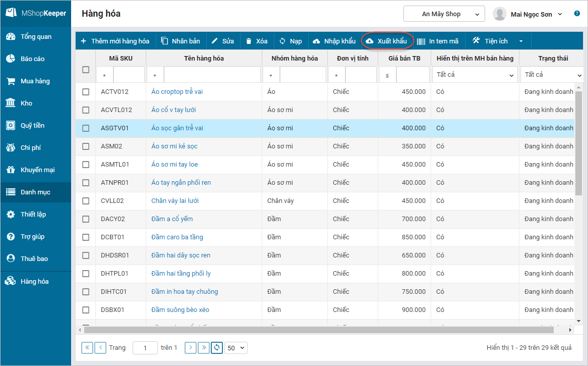Click the Tên hàng hóa filter input

click(212, 75)
